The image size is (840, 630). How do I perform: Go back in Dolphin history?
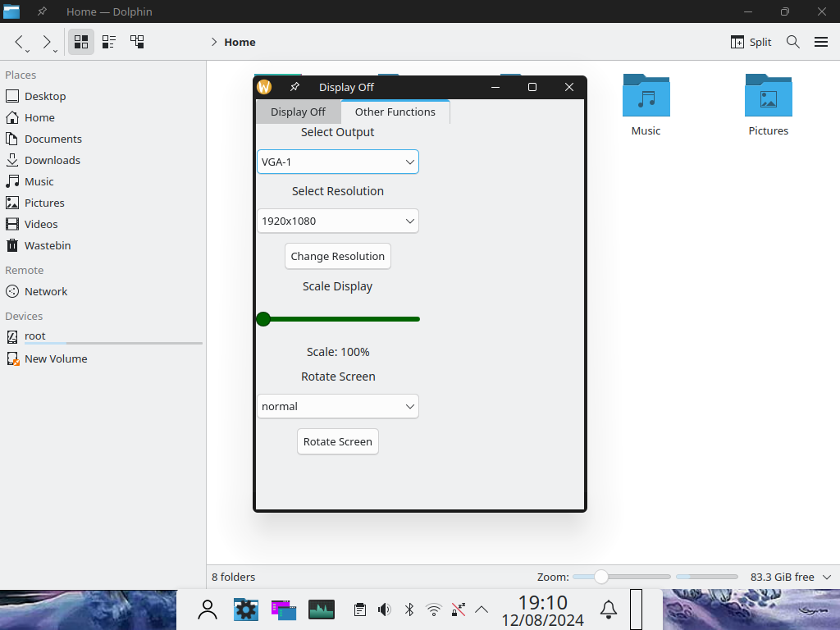tap(19, 42)
